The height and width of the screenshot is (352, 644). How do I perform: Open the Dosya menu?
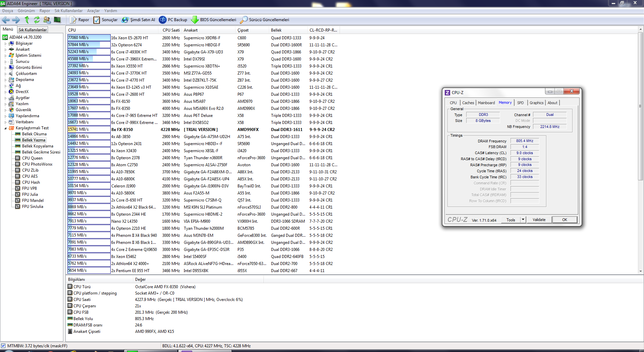click(x=8, y=11)
